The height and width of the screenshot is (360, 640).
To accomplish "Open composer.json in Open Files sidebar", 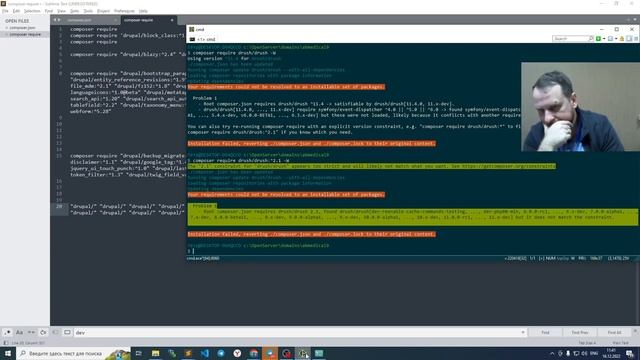I will (22, 28).
